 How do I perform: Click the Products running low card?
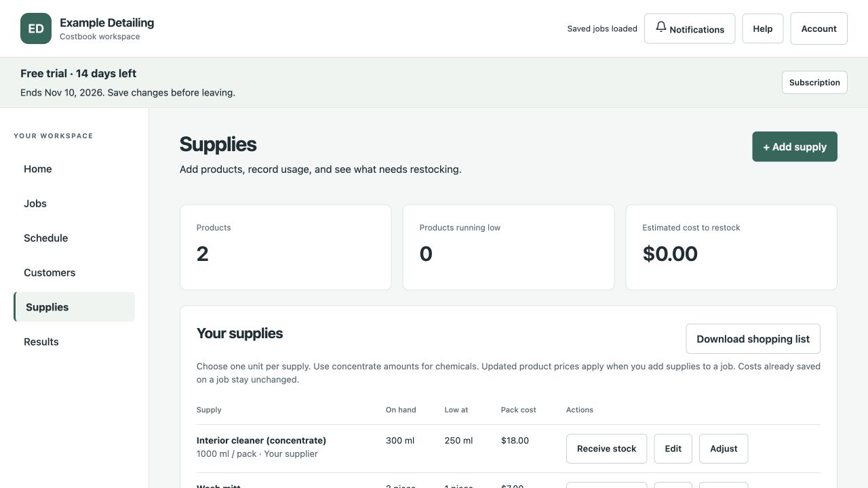(x=509, y=247)
